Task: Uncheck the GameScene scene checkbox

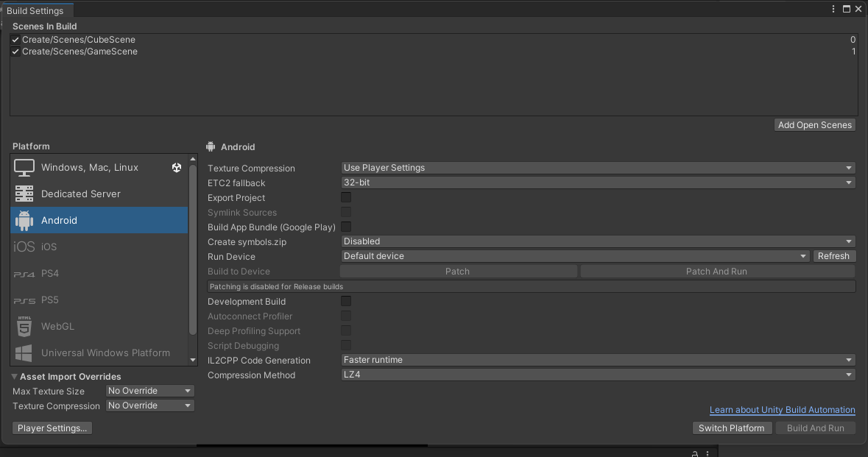Action: [15, 52]
